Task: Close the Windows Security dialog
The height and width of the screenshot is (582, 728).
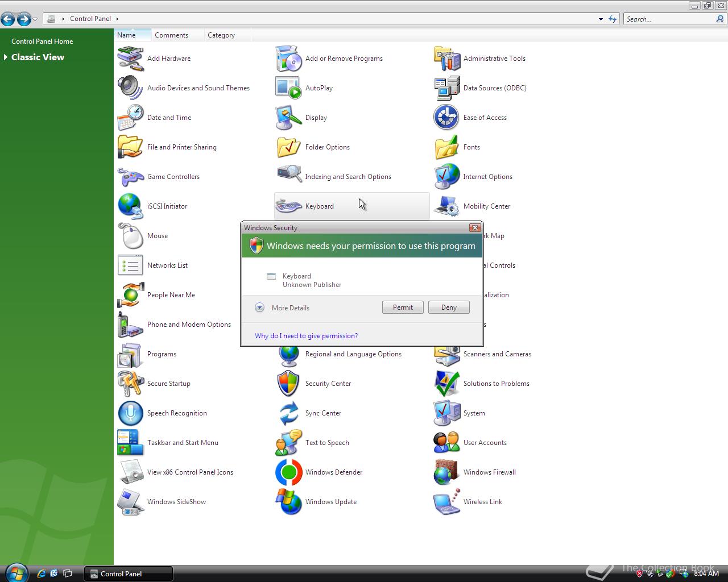Action: pos(475,227)
